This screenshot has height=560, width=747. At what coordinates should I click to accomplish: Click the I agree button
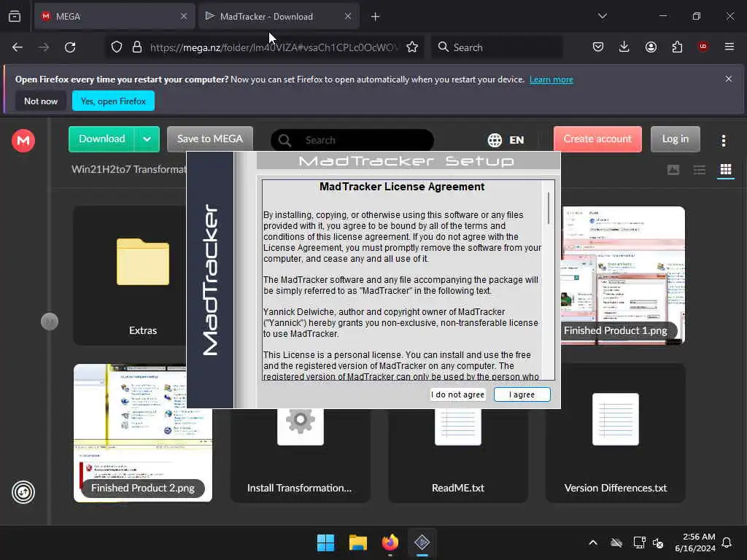click(x=522, y=394)
